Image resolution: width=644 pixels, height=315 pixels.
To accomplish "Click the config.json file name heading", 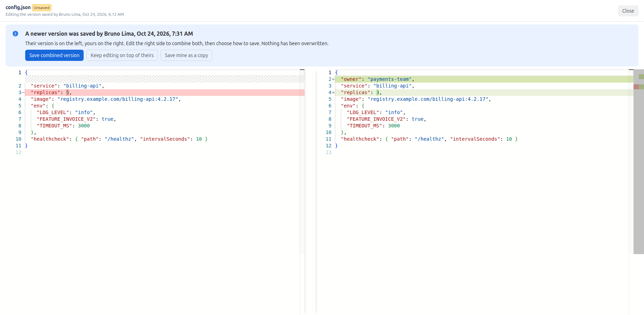I will 18,7.
